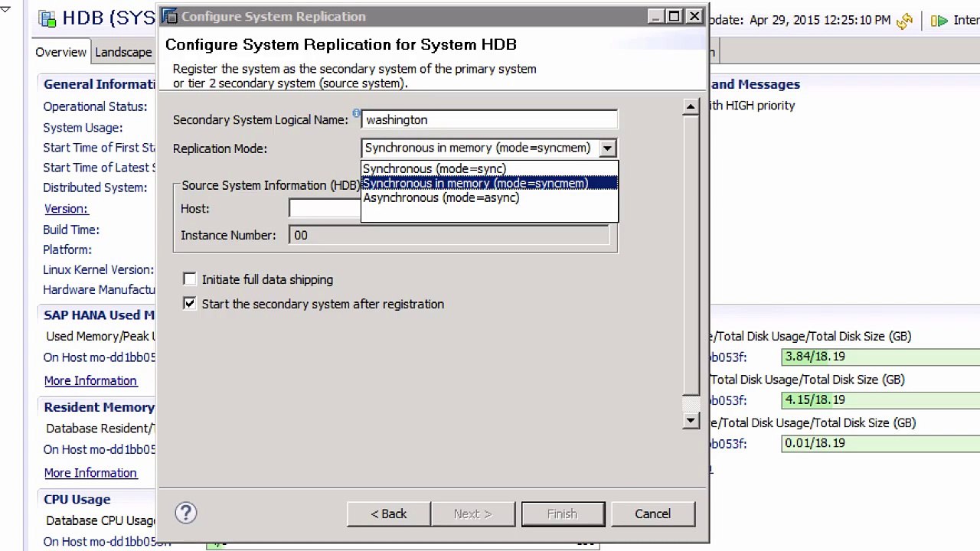Screen dimensions: 980x551
Task: Choose Synchronous in memory (mode=syncmem) option
Action: [489, 183]
